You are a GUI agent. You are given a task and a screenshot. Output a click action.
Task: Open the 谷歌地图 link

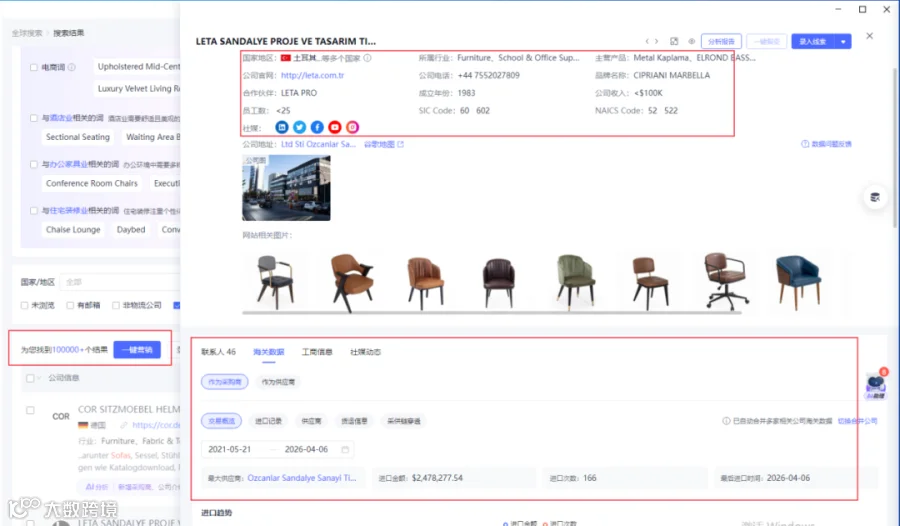(x=379, y=144)
